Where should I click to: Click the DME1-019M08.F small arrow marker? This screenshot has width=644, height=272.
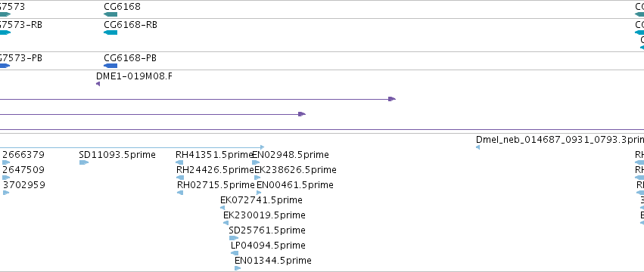pos(98,84)
